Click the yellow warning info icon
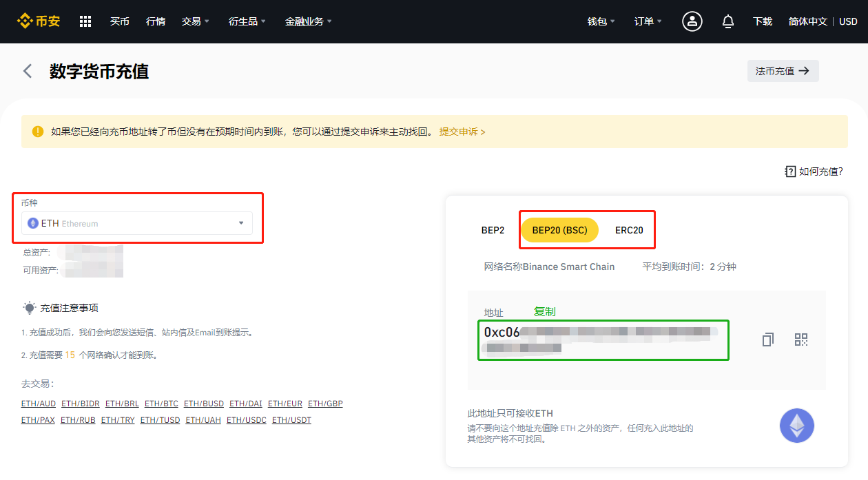 38,131
